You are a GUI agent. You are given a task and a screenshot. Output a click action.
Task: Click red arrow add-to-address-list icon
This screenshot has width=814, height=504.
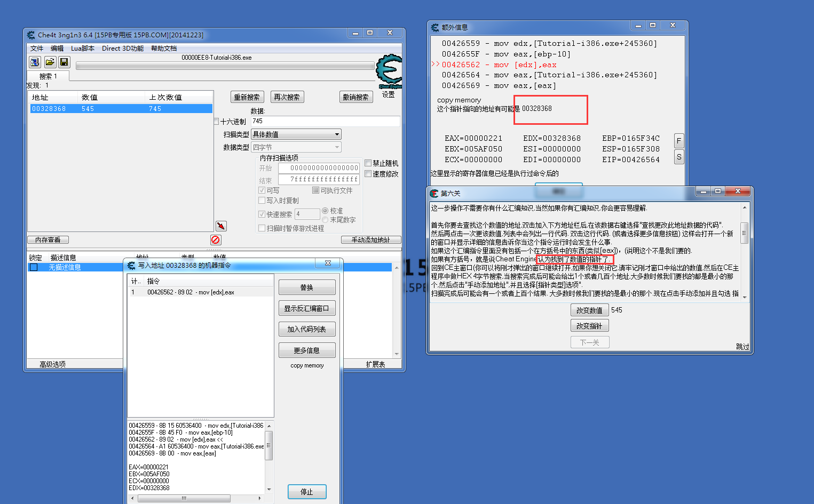point(221,226)
